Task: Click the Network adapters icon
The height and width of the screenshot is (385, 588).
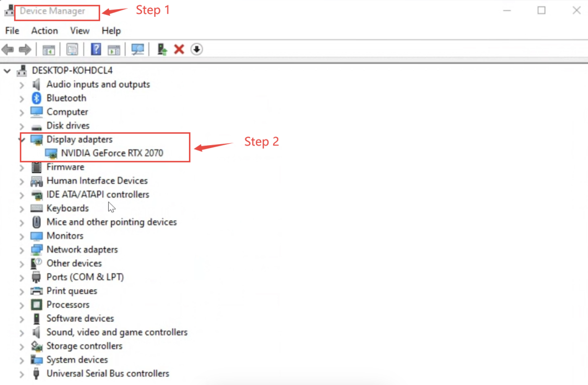Action: point(37,250)
